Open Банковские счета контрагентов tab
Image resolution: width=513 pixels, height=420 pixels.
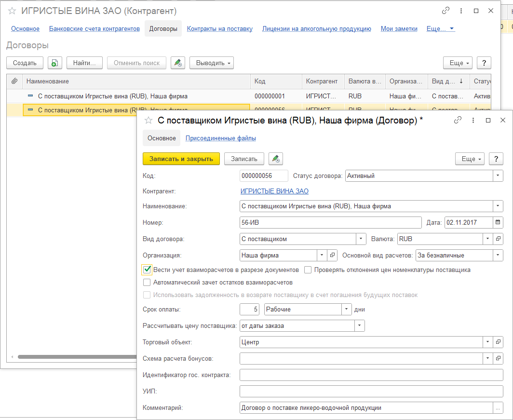[x=94, y=29]
